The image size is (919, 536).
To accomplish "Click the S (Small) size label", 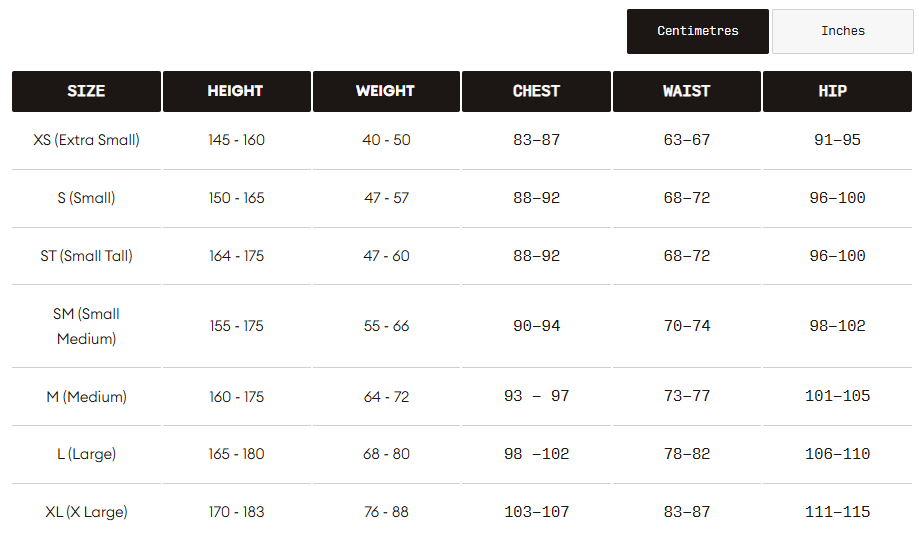I will (x=86, y=198).
